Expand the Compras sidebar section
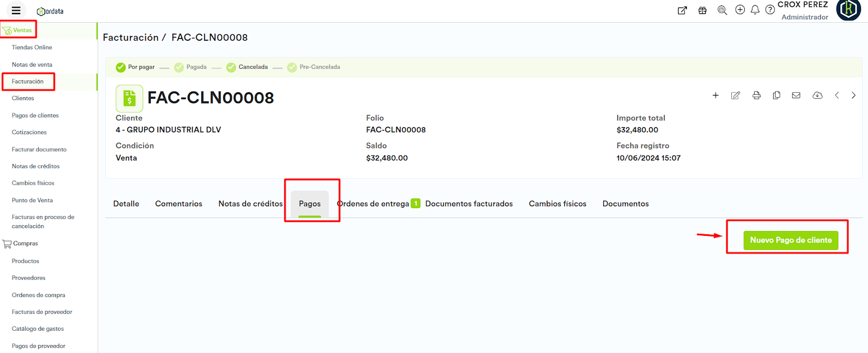Screen dimensions: 868x353 coord(25,243)
